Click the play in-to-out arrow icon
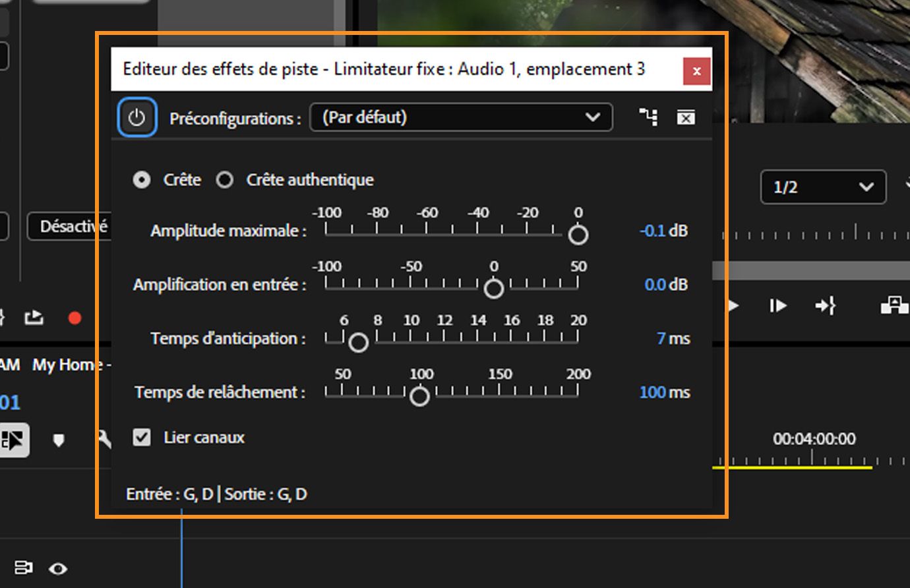 [x=825, y=305]
